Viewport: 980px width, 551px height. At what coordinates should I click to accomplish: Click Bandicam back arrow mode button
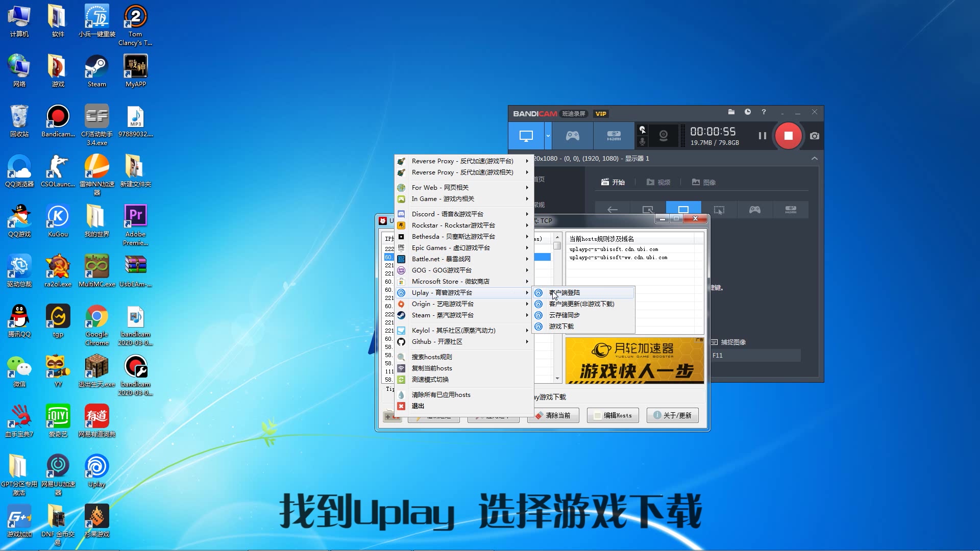[612, 210]
